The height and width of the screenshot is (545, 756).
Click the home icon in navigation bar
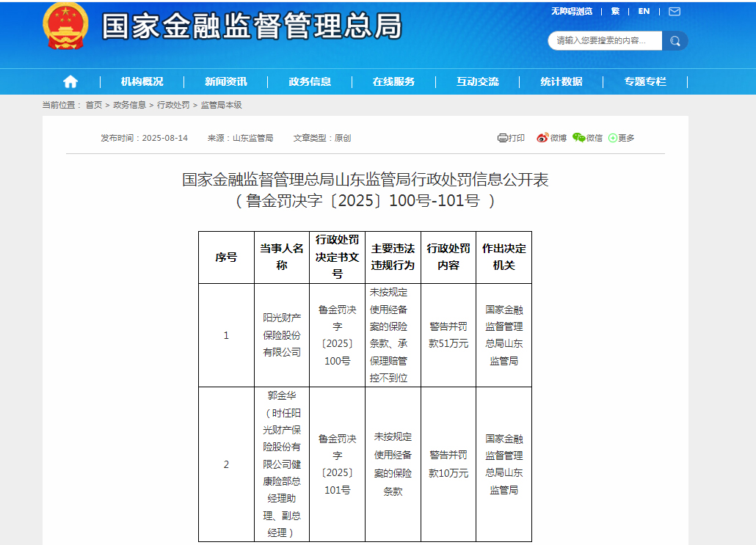(70, 81)
